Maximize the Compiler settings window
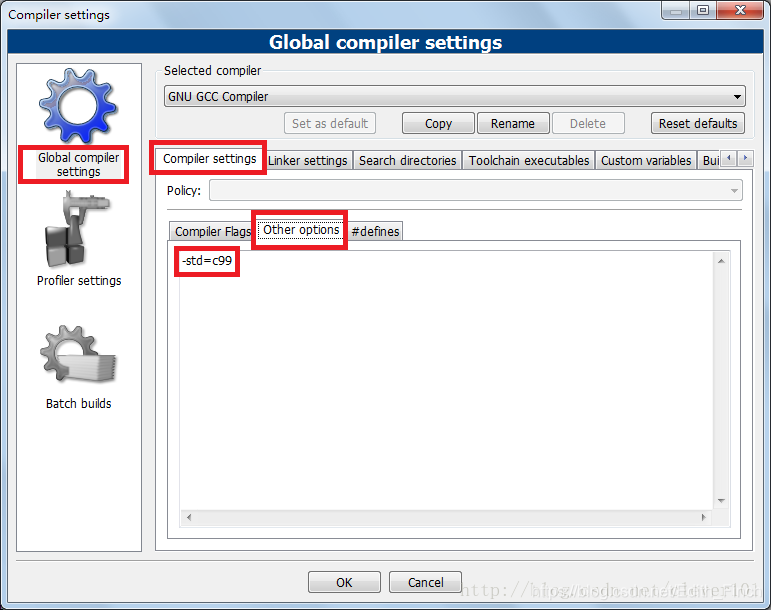This screenshot has width=771, height=610. pyautogui.click(x=703, y=10)
